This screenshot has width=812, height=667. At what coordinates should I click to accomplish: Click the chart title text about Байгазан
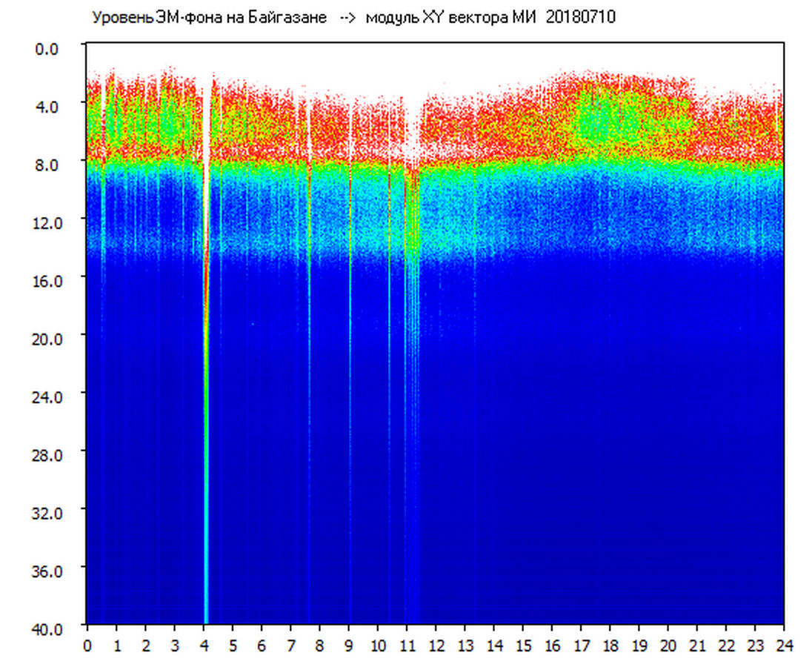[209, 18]
